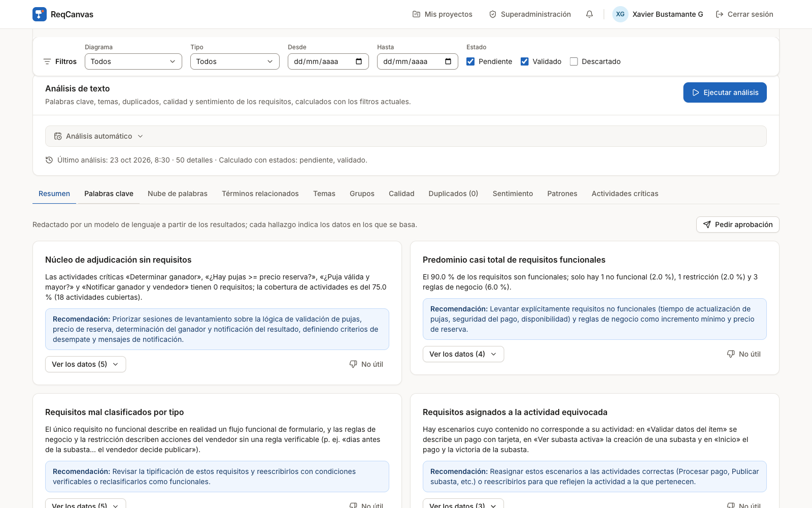Open Mis proyectos folder link
This screenshot has width=812, height=508.
click(442, 14)
